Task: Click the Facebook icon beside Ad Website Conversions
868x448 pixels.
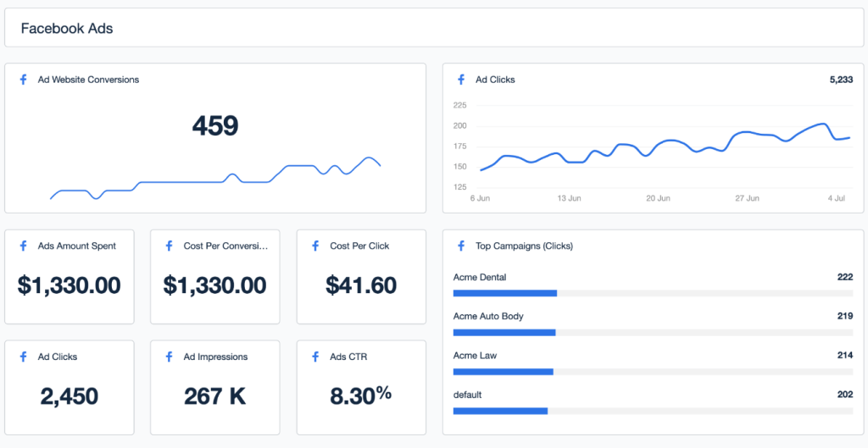Action: [23, 80]
